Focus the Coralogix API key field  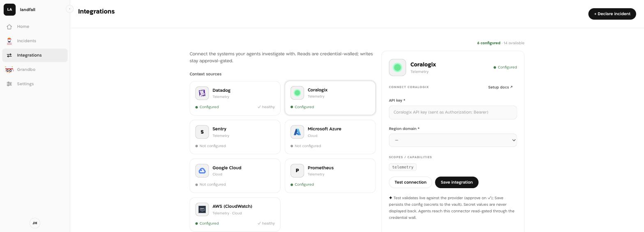click(x=453, y=112)
